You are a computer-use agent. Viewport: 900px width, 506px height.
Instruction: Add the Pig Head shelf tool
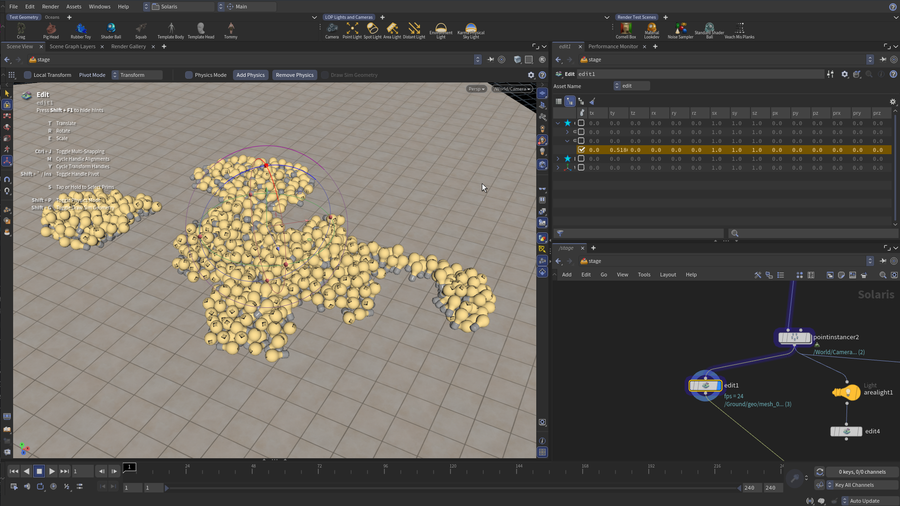(51, 30)
